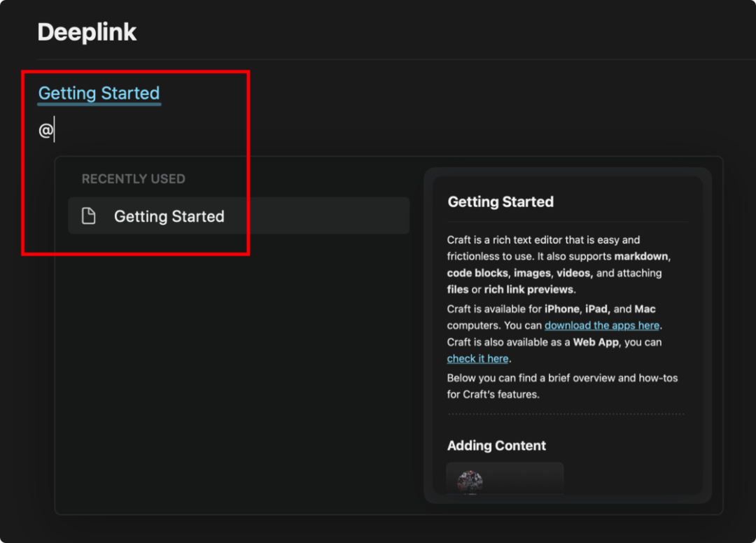The height and width of the screenshot is (543, 756).
Task: Follow the 'check it here' link
Action: pyautogui.click(x=477, y=358)
